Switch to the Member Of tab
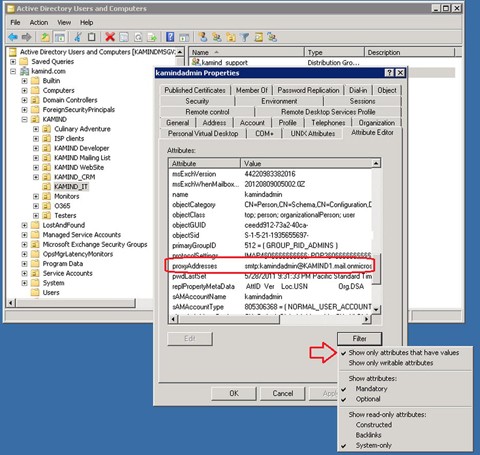 pos(252,90)
